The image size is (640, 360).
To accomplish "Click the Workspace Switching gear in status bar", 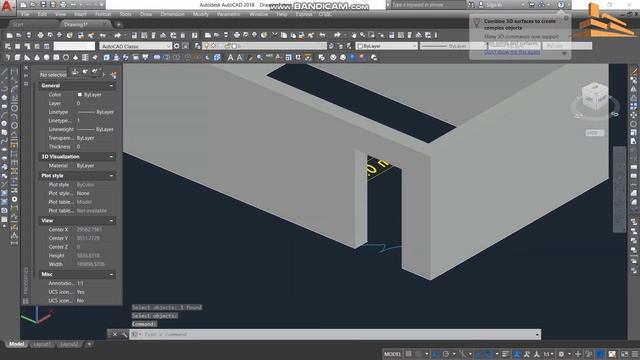I will pyautogui.click(x=561, y=354).
